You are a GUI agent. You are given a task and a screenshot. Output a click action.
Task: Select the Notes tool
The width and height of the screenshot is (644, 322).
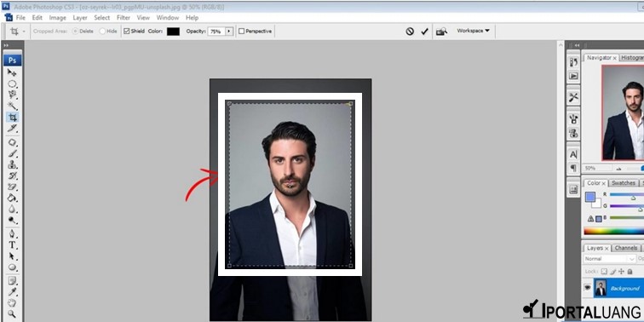pyautogui.click(x=12, y=281)
